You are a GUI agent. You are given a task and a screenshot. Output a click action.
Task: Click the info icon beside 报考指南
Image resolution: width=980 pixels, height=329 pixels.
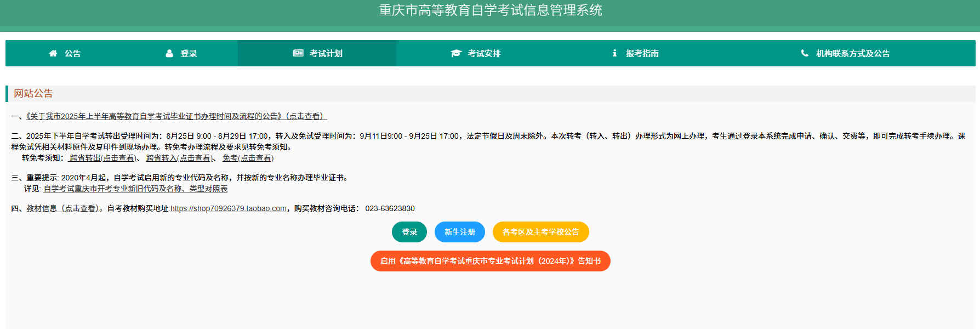pos(614,53)
